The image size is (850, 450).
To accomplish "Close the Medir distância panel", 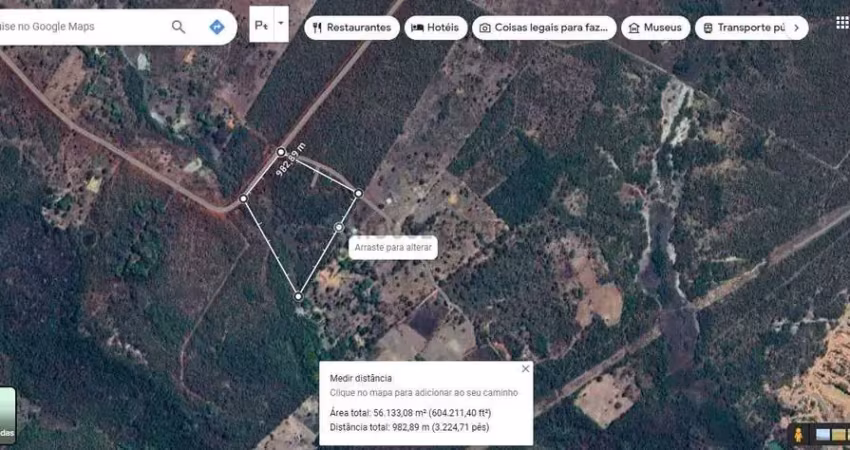I will (525, 369).
